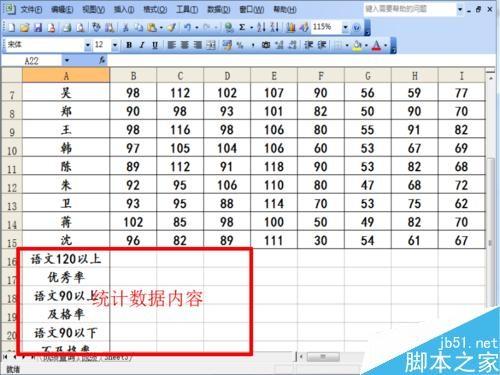Screen dimensions: 500x375
Task: Decrease decimal places
Action: pos(292,45)
